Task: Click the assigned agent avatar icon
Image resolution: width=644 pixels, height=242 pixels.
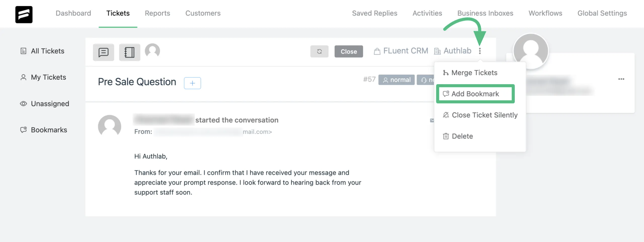Action: (x=152, y=51)
